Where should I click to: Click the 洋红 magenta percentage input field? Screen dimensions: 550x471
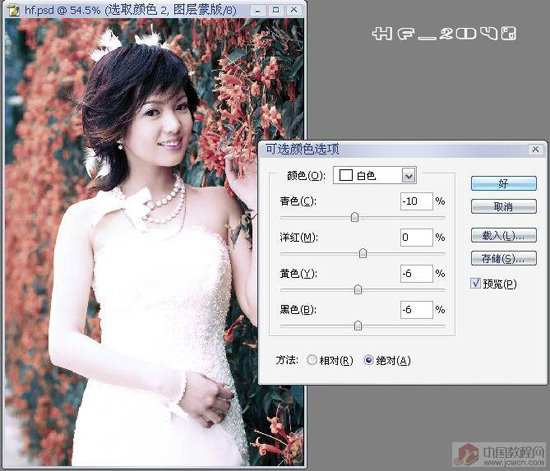click(x=416, y=237)
